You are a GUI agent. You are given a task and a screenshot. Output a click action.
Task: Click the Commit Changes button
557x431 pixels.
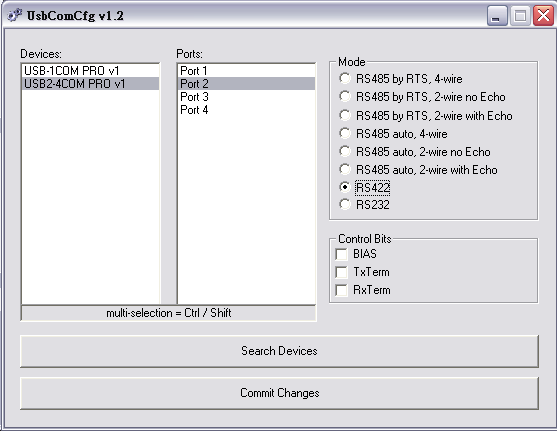click(x=279, y=393)
